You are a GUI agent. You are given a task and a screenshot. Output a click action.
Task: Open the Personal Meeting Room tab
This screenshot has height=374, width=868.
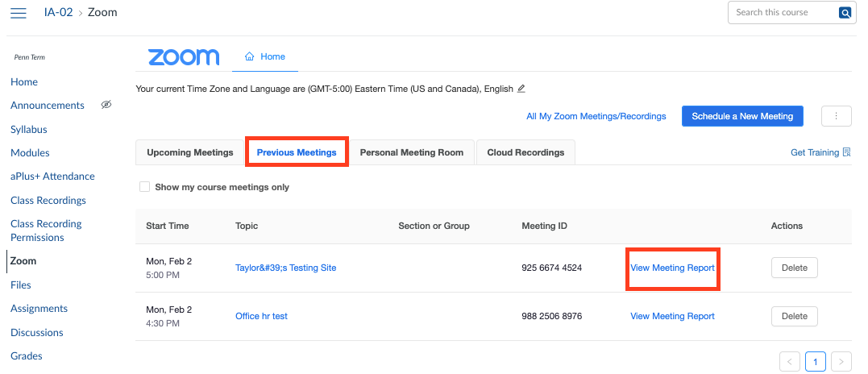[411, 152]
